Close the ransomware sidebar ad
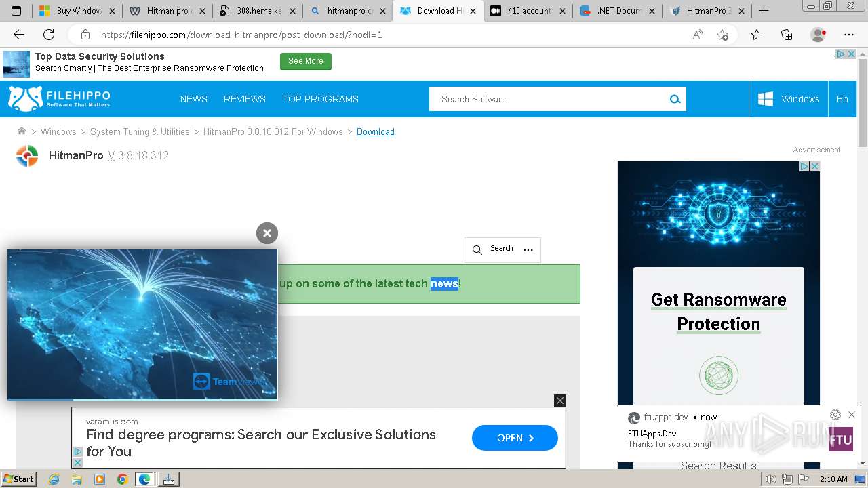This screenshot has width=868, height=488. (x=815, y=166)
